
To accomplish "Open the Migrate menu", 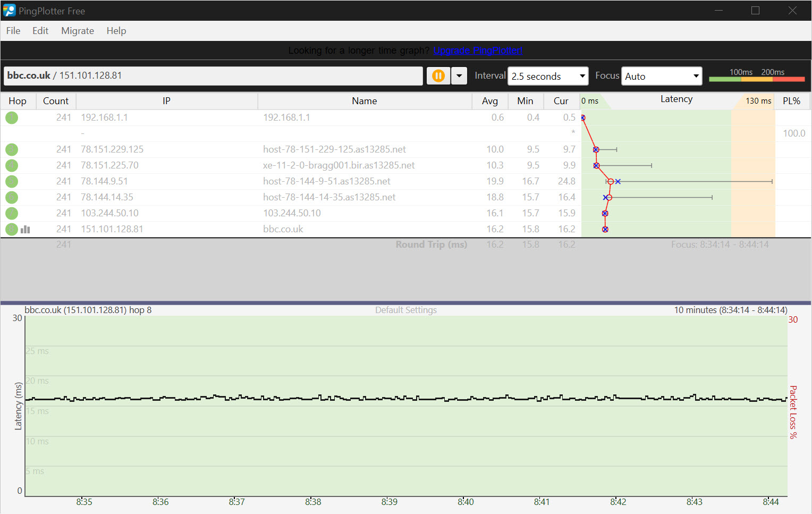I will pos(78,31).
